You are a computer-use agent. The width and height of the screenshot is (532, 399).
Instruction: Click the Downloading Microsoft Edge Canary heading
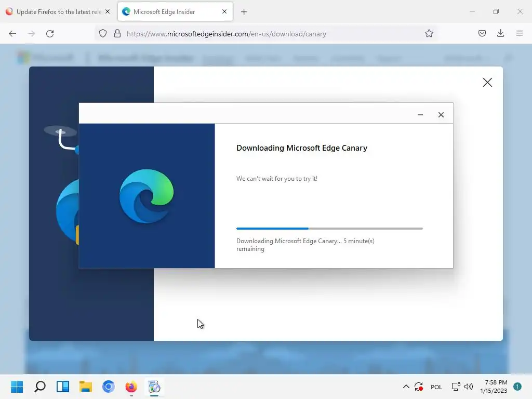click(x=302, y=148)
